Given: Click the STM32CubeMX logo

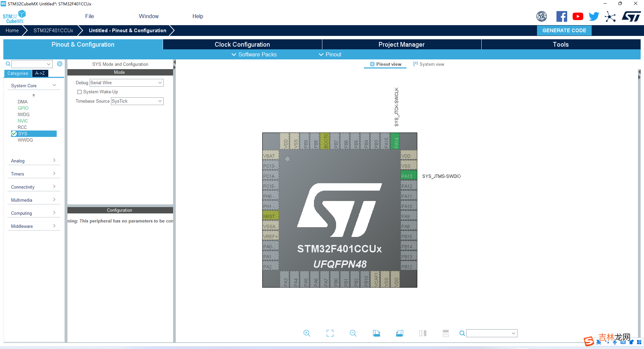Looking at the screenshot, I should point(14,17).
